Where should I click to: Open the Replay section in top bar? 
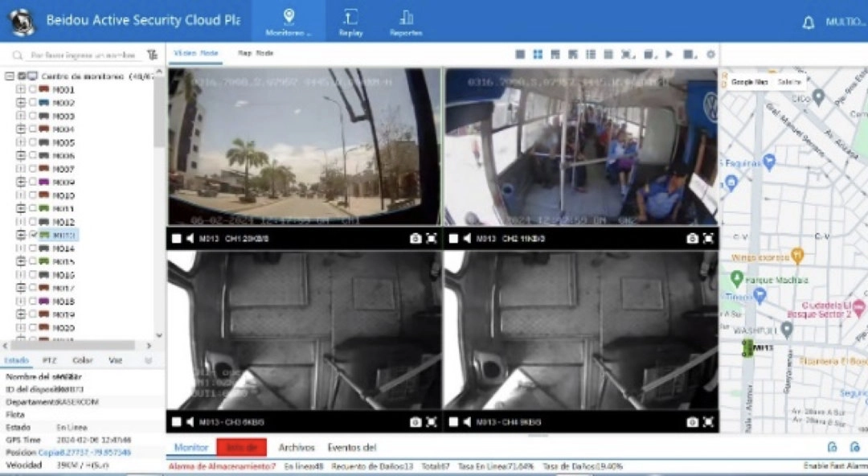point(350,23)
